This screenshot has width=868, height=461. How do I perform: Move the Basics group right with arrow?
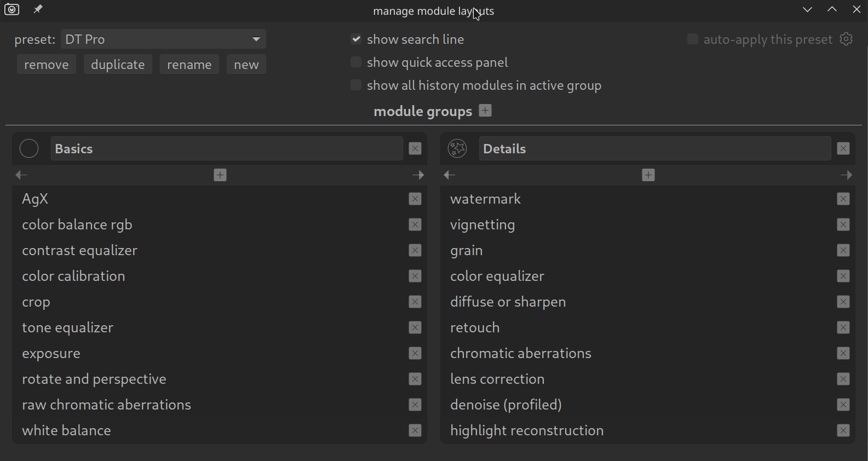click(418, 175)
